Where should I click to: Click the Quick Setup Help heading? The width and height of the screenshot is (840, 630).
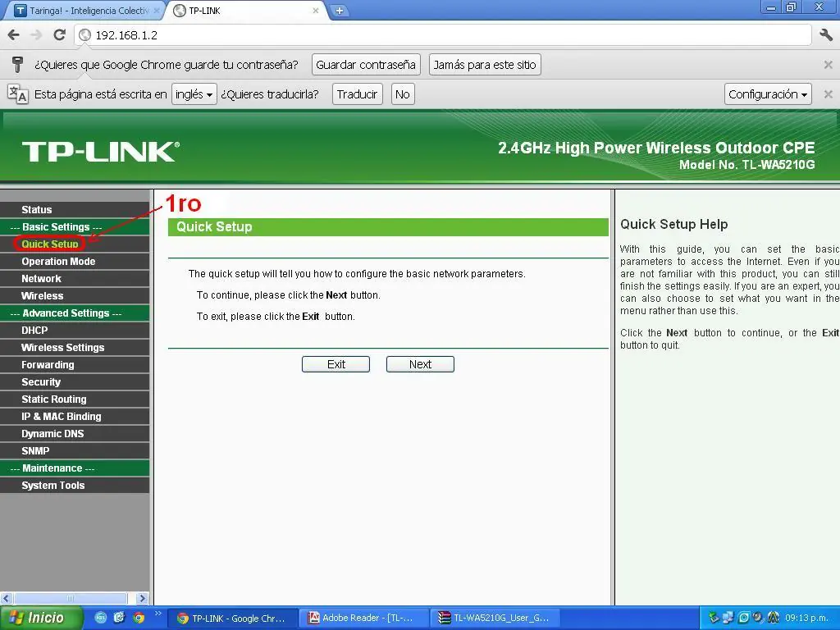(674, 225)
